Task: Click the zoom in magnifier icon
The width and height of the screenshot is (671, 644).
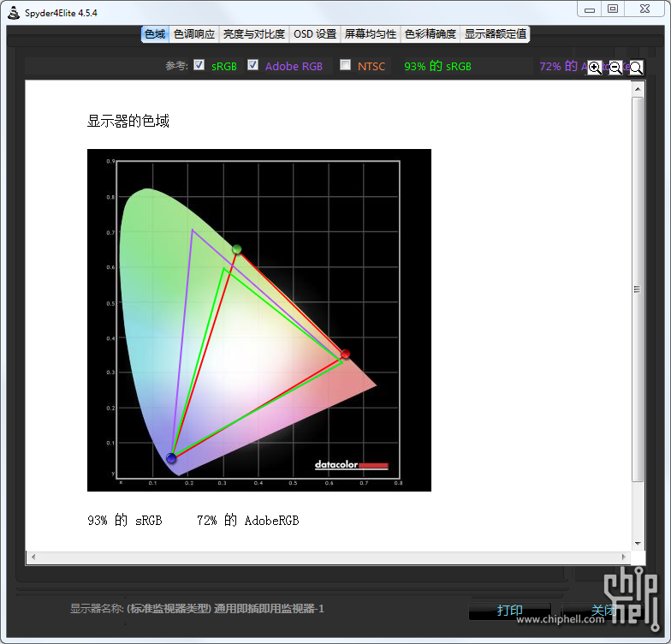Action: (x=594, y=67)
